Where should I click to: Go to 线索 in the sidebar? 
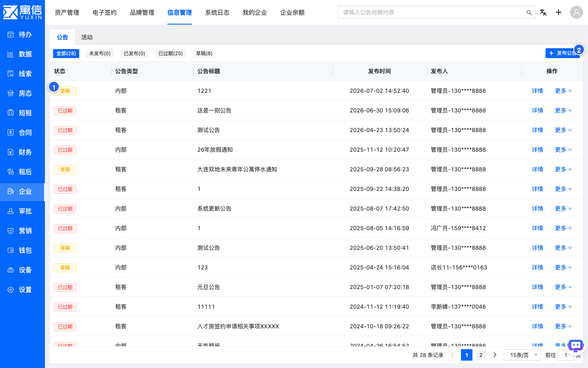pyautogui.click(x=22, y=74)
